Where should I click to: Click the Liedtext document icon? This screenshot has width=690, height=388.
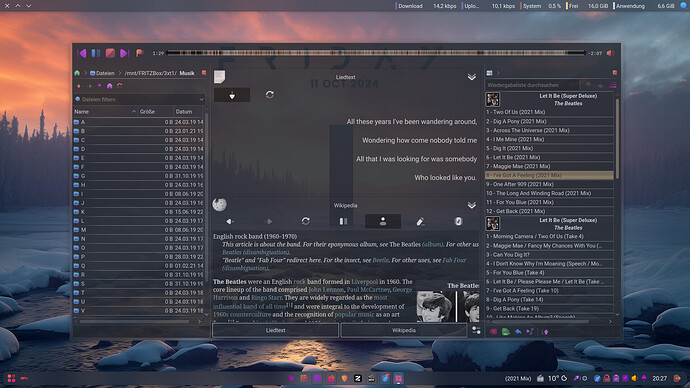[x=220, y=77]
